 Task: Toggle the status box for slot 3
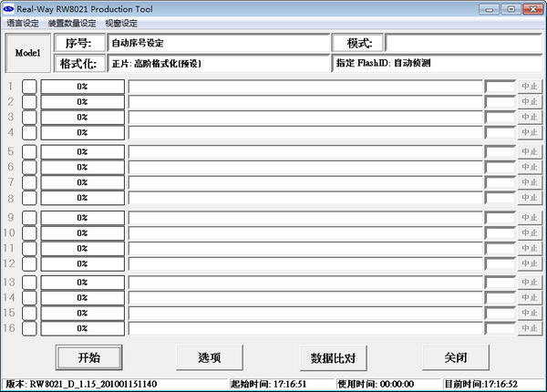(x=29, y=118)
